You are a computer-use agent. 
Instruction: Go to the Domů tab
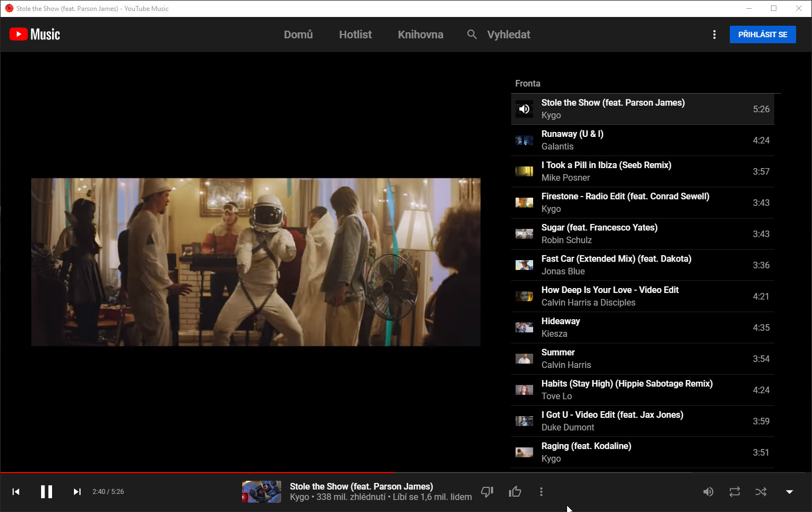(x=298, y=34)
